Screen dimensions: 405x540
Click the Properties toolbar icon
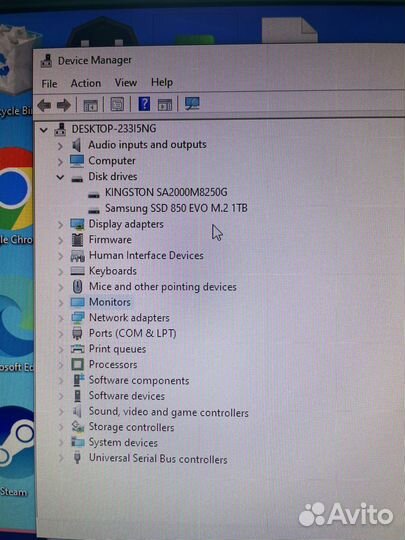(x=117, y=104)
